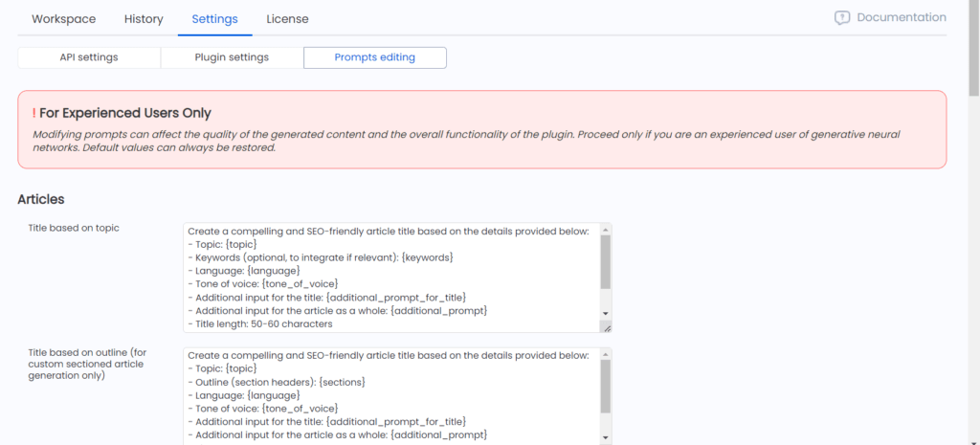Screen dimensions: 980x445
Task: Click scroll up arrow in topic title prompt box
Action: point(605,230)
